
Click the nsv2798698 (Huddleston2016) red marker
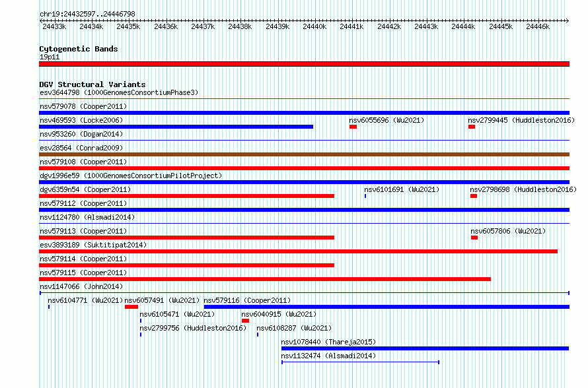[x=474, y=196]
